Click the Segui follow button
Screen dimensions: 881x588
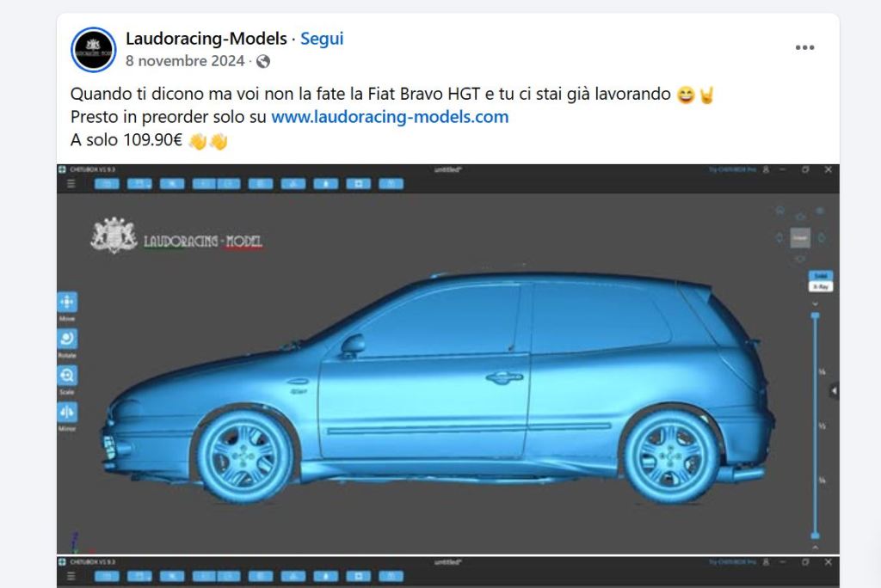click(322, 38)
